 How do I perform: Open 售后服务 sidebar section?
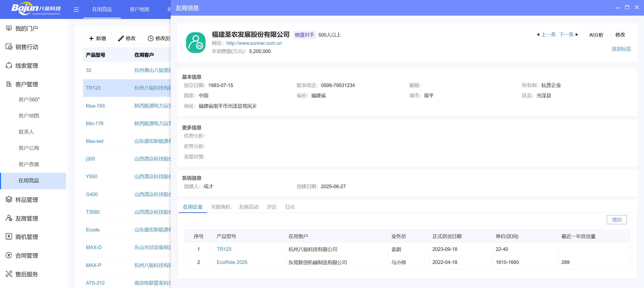27,274
